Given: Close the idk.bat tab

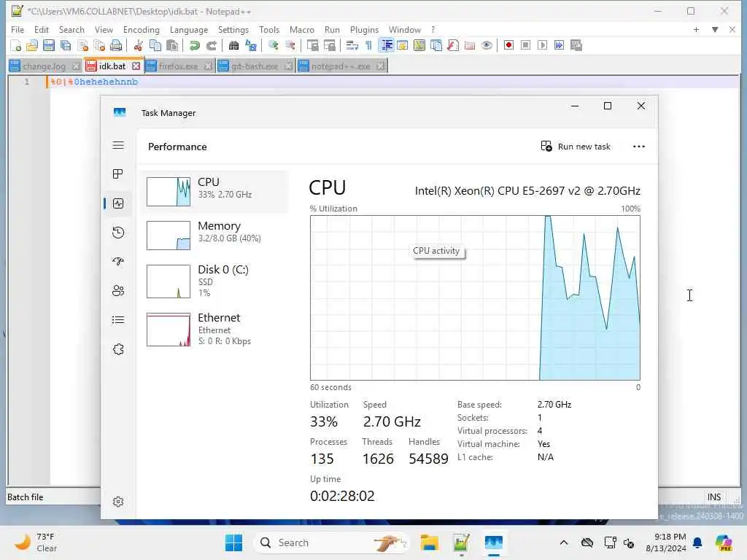Looking at the screenshot, I should point(136,66).
